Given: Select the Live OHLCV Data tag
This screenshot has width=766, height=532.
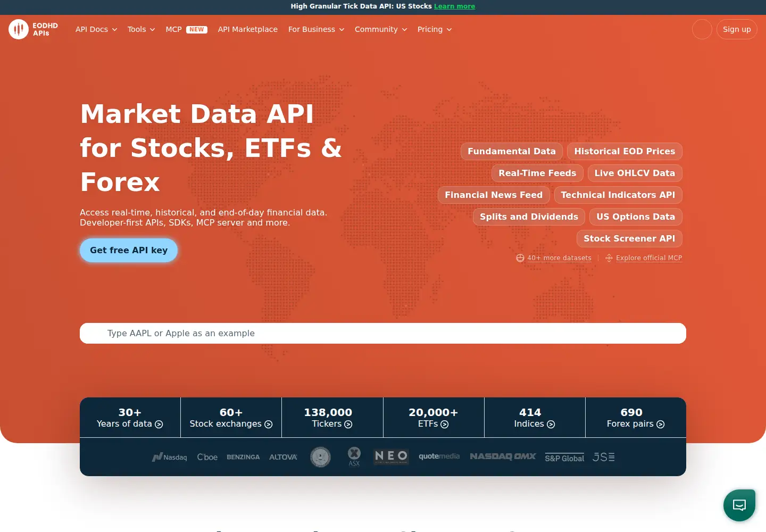Looking at the screenshot, I should tap(635, 173).
